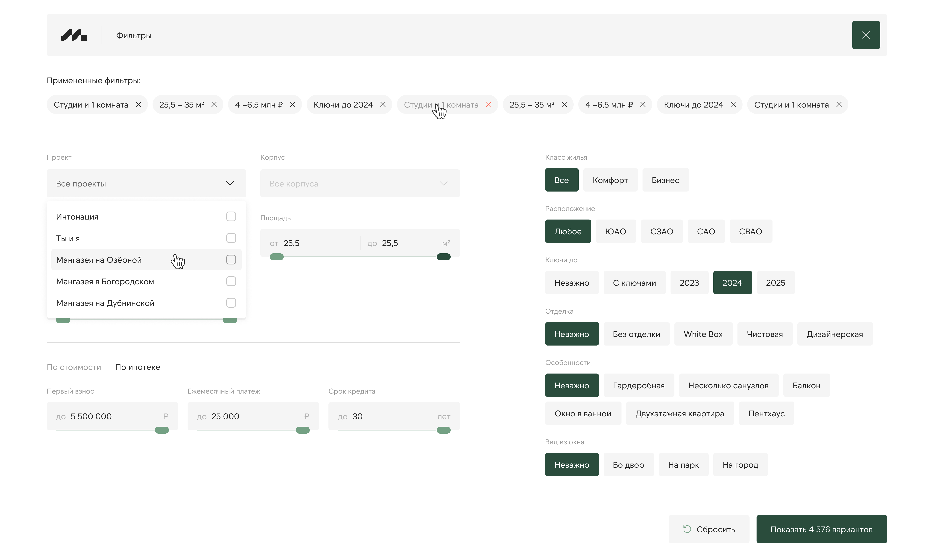Remove the first 4 –6,5 млн ₽ chip
The width and height of the screenshot is (934, 560).
click(x=293, y=105)
